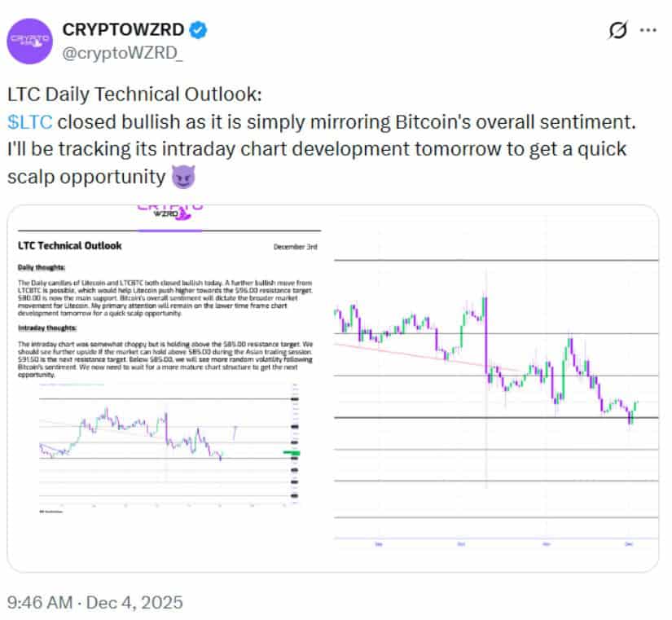Click the LTC Daily Technical Outlook tweet text
Image resolution: width=672 pixels, height=620 pixels.
(x=135, y=95)
